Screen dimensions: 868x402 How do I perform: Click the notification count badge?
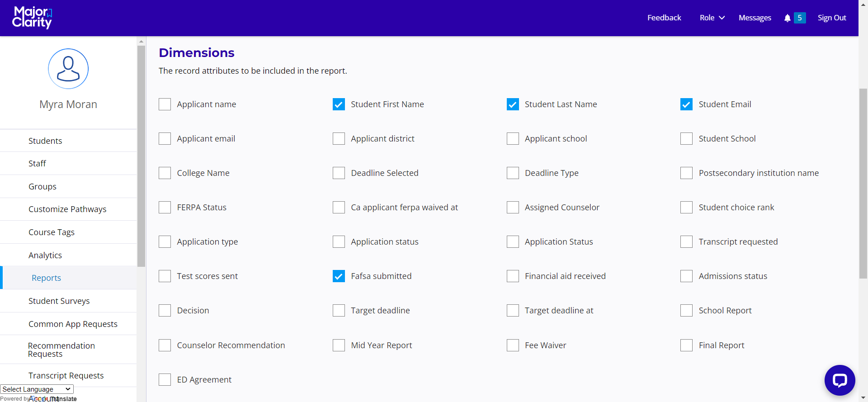coord(800,18)
